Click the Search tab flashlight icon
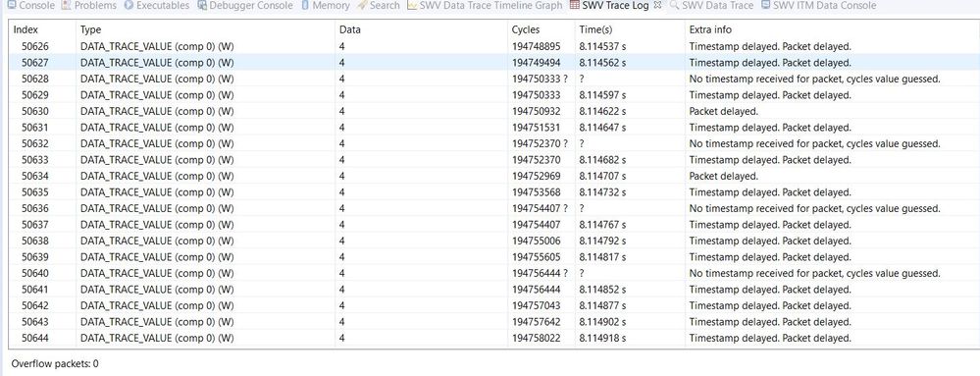The width and height of the screenshot is (980, 376). [x=362, y=5]
